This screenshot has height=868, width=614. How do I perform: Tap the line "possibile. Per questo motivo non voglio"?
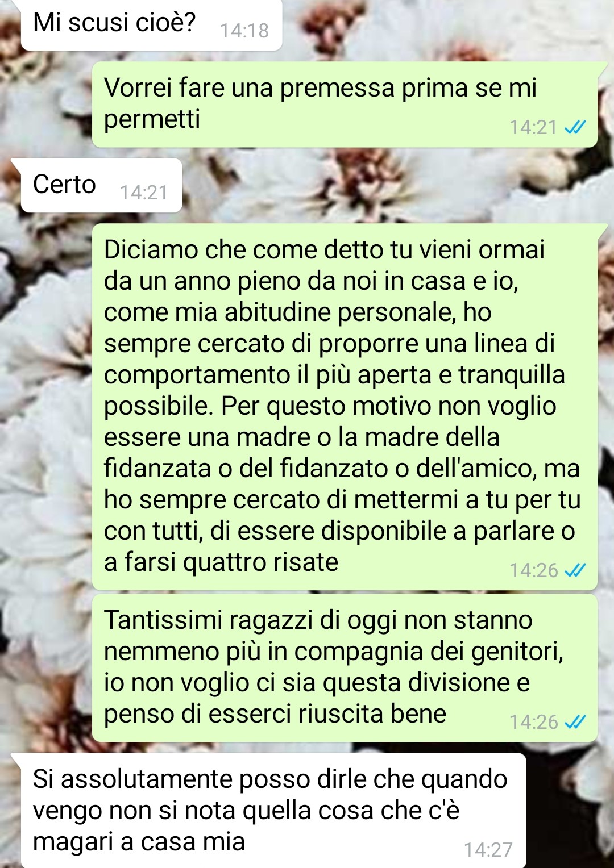[330, 406]
